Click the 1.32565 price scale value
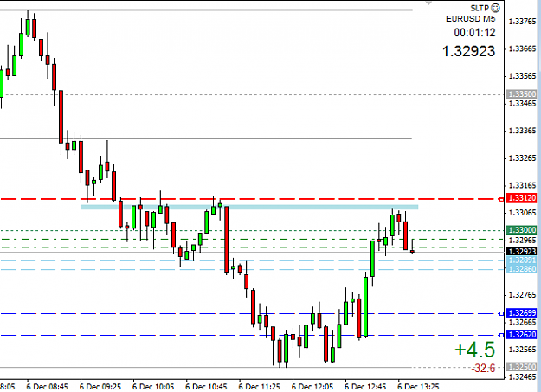This screenshot has height=392, width=541. click(522, 350)
